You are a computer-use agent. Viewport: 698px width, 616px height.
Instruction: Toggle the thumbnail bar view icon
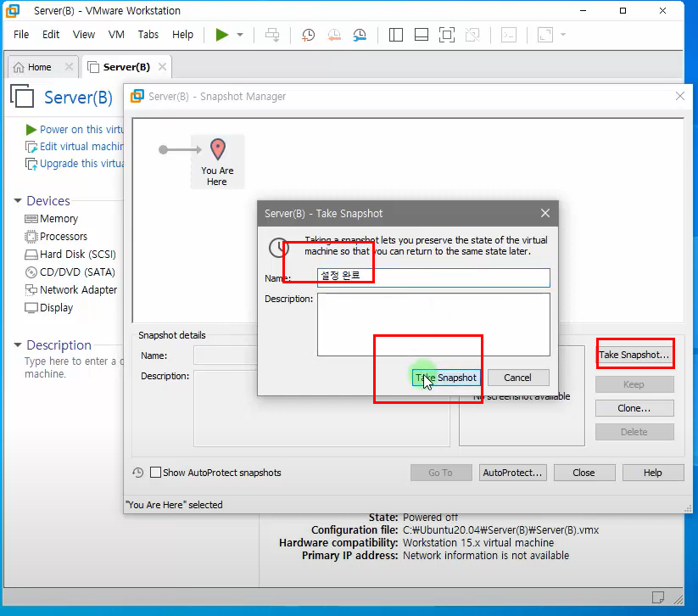(422, 35)
